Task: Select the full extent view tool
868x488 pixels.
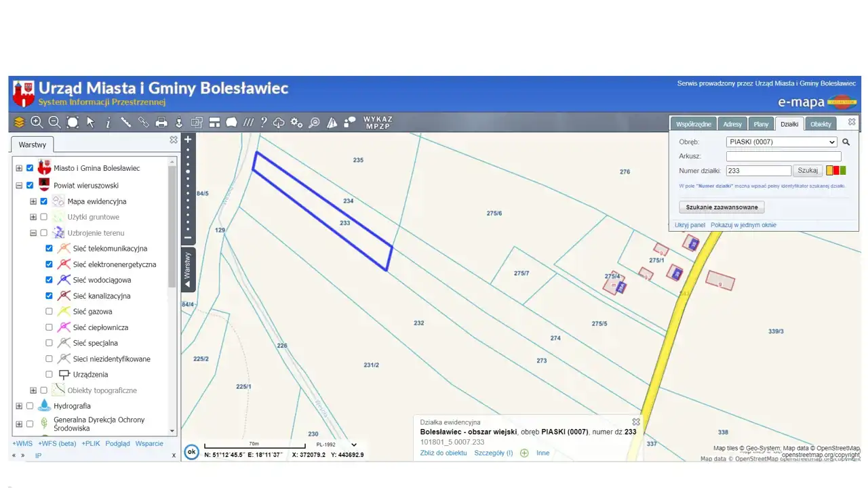Action: tap(73, 122)
